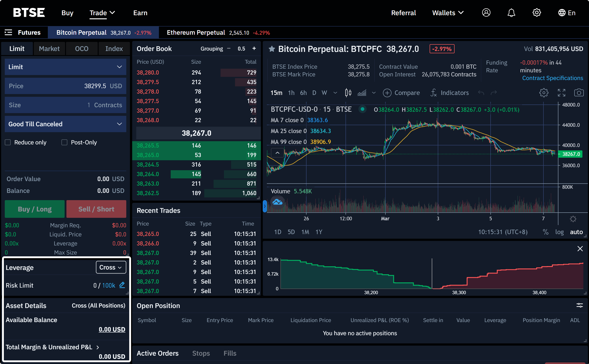Toggle chart fullscreen icon
This screenshot has width=589, height=364.
(x=562, y=93)
